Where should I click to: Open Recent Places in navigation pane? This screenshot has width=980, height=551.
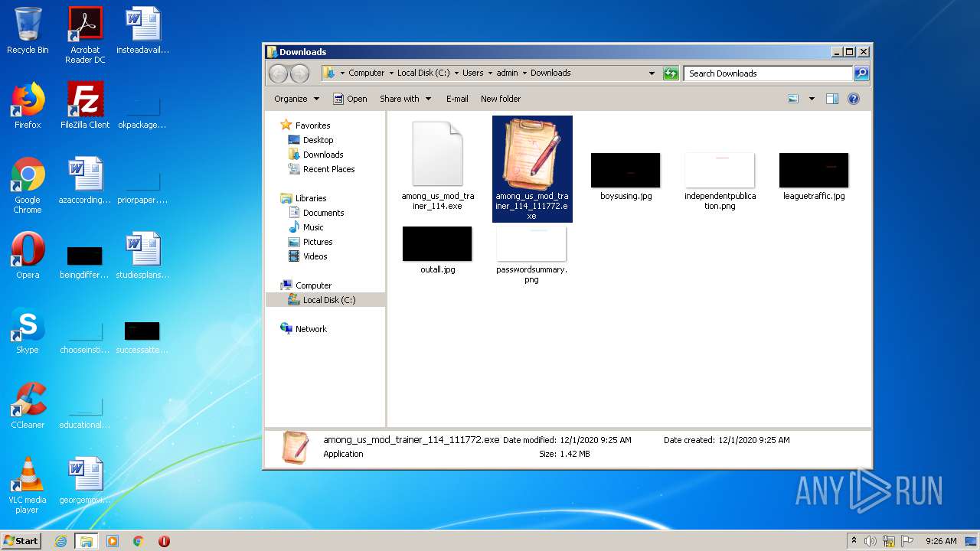pyautogui.click(x=321, y=169)
